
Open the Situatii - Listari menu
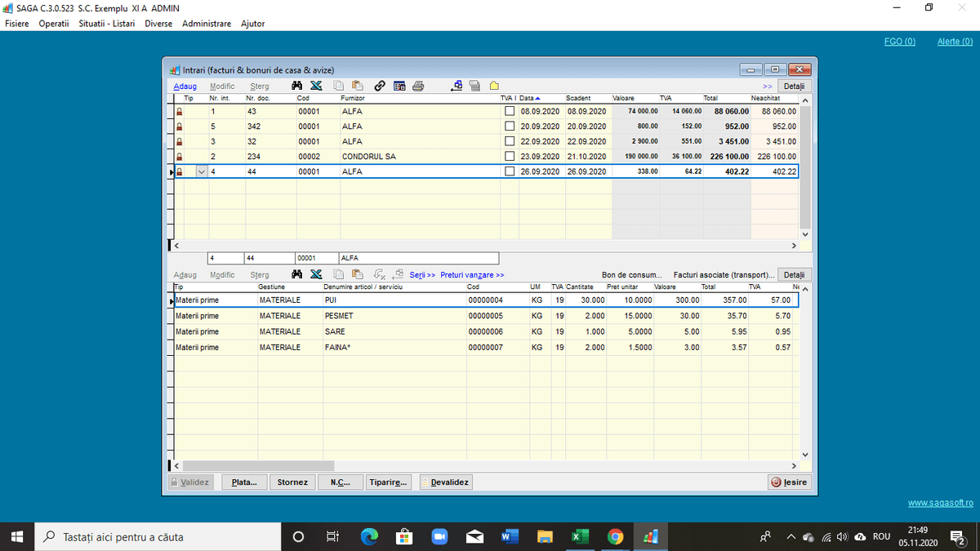tap(107, 24)
